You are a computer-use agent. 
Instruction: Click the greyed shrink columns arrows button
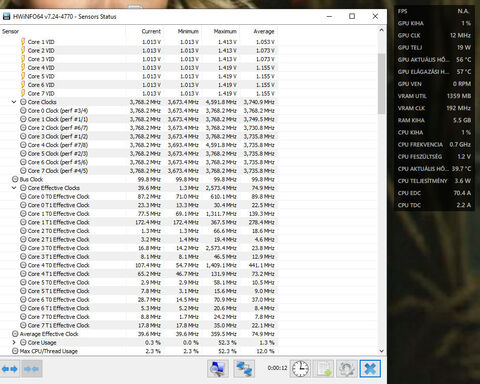click(x=32, y=369)
